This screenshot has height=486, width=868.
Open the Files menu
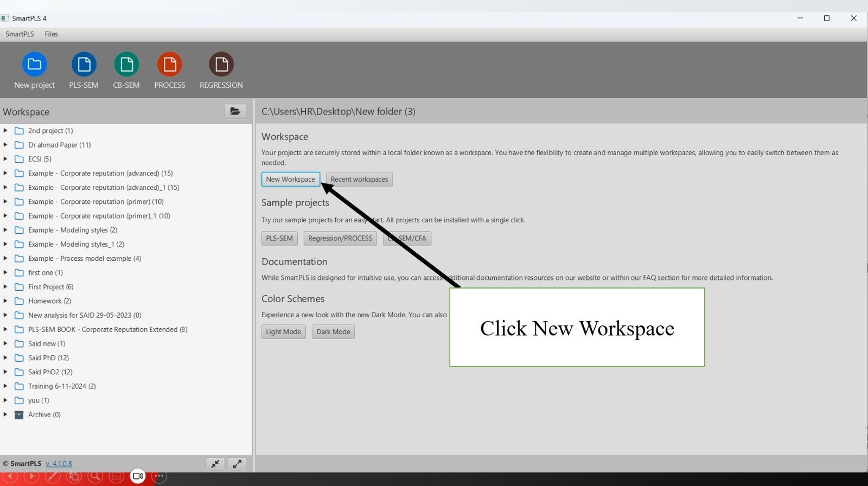[x=51, y=34]
